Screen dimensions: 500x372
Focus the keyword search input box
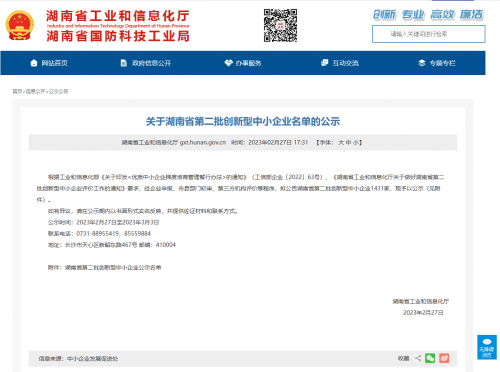pyautogui.click(x=429, y=34)
